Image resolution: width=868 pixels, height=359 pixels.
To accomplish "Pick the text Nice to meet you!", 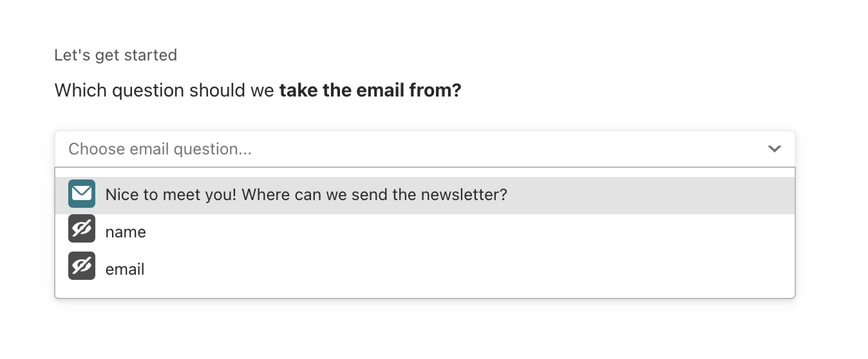I will pos(171,195).
